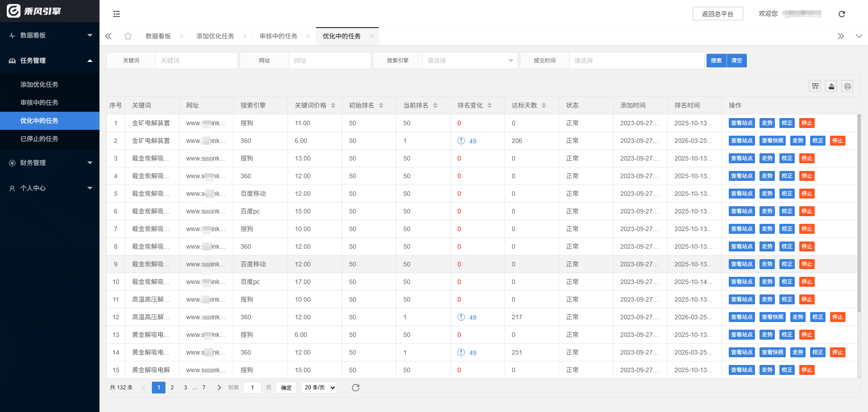Open the 搜索引擎 select dropdown
This screenshot has height=412, width=868.
point(470,61)
